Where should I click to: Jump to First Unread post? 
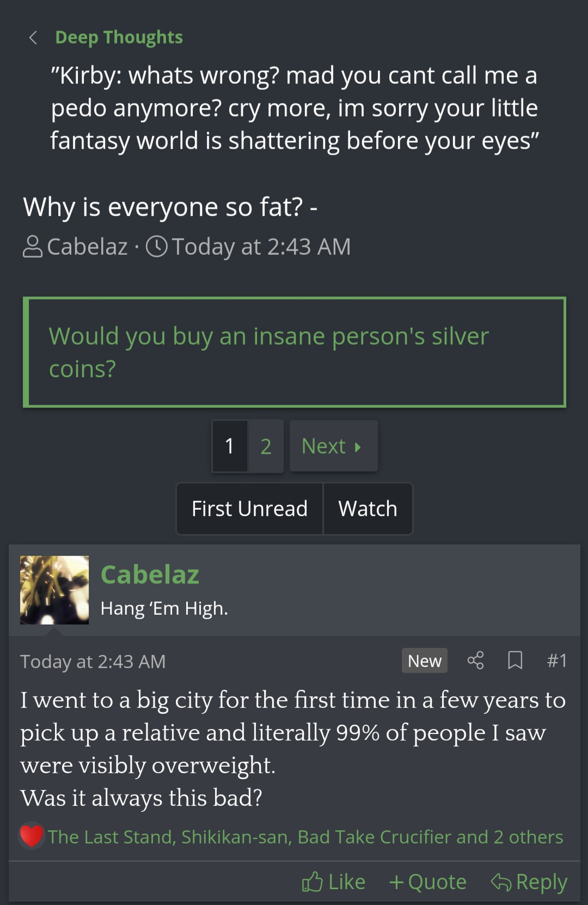(x=249, y=509)
